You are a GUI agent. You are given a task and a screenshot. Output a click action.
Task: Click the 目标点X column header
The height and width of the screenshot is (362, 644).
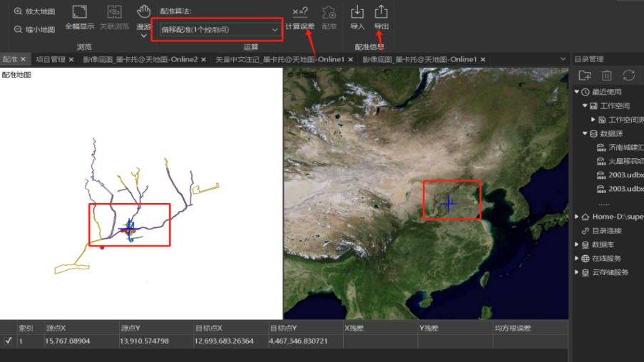[x=231, y=328]
